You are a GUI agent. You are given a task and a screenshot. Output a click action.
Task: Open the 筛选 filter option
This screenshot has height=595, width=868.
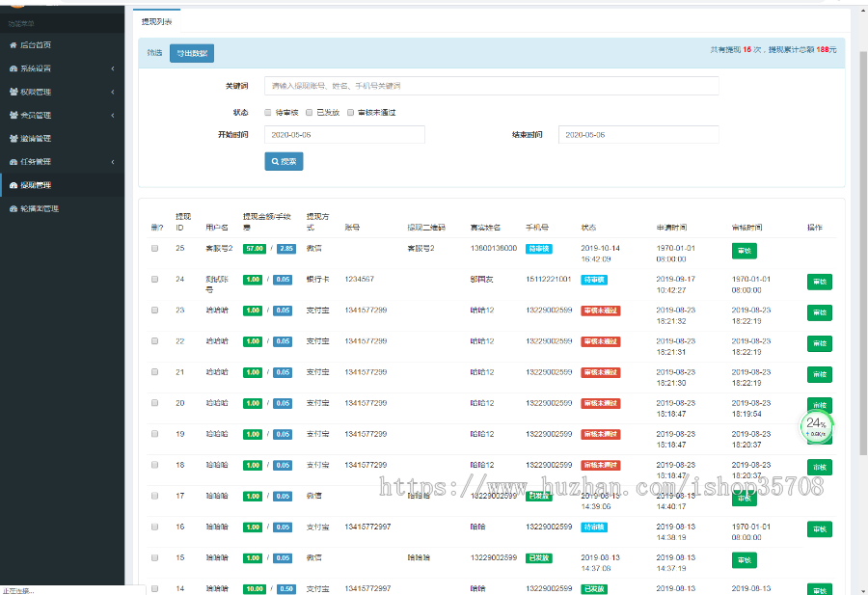pyautogui.click(x=154, y=53)
